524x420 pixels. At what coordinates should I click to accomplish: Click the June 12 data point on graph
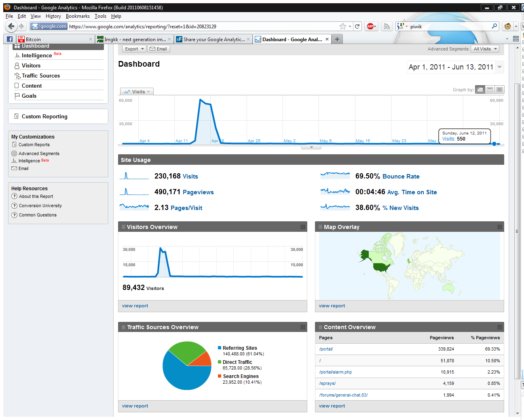tap(494, 144)
